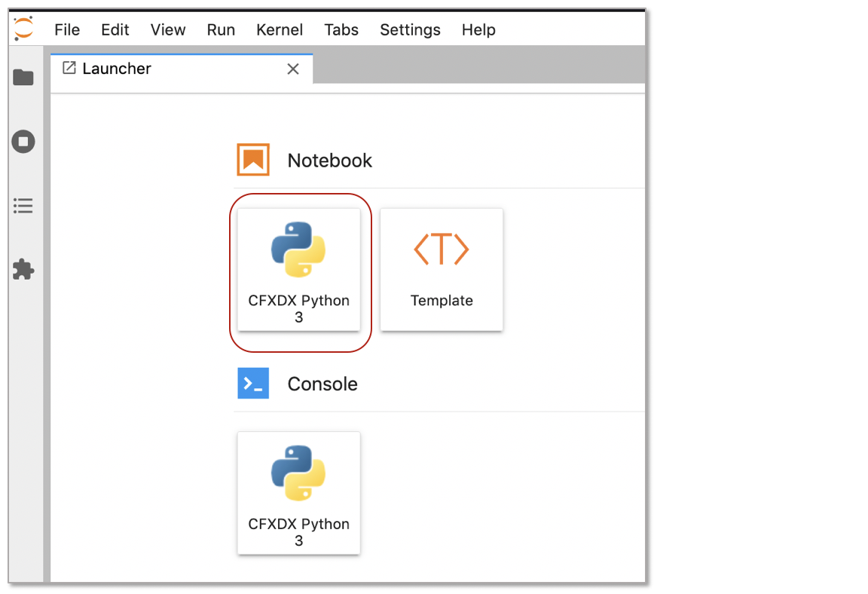The image size is (868, 594).
Task: Close the Launcher tab
Action: [x=293, y=69]
